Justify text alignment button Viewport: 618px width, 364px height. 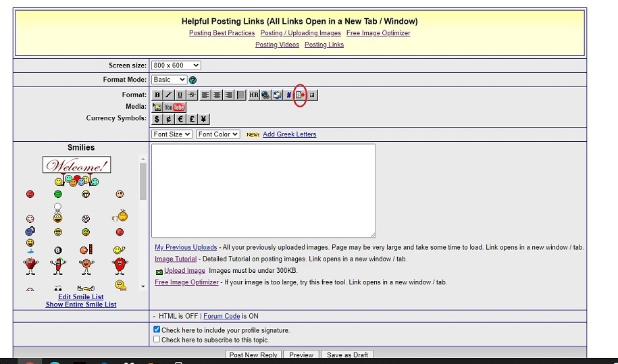tap(240, 95)
